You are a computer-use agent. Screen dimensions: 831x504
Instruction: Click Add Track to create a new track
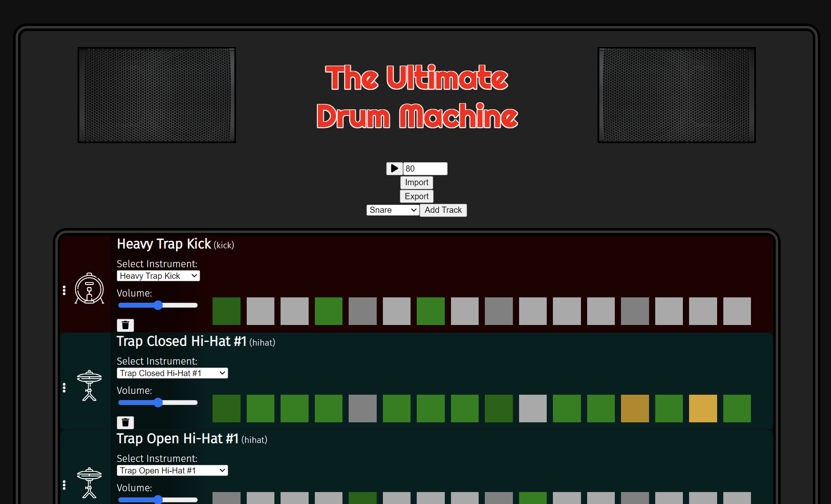[443, 210]
